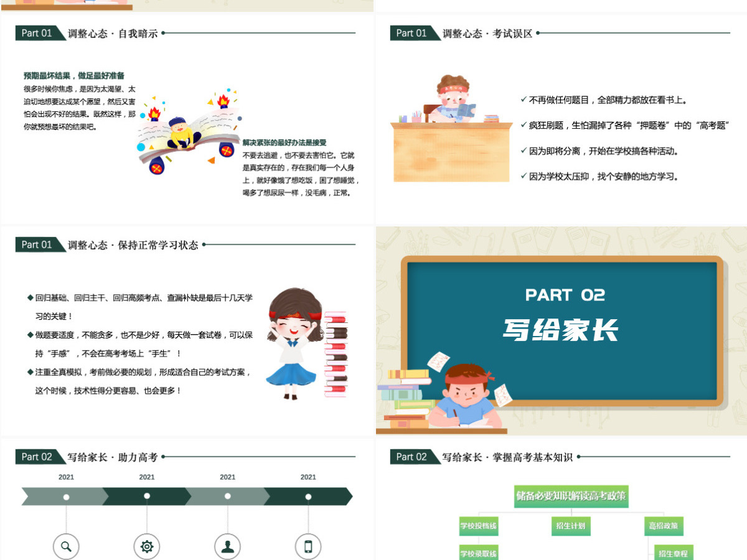The image size is (747, 560).
Task: Click check mark before 因为即将分离
Action: (524, 150)
